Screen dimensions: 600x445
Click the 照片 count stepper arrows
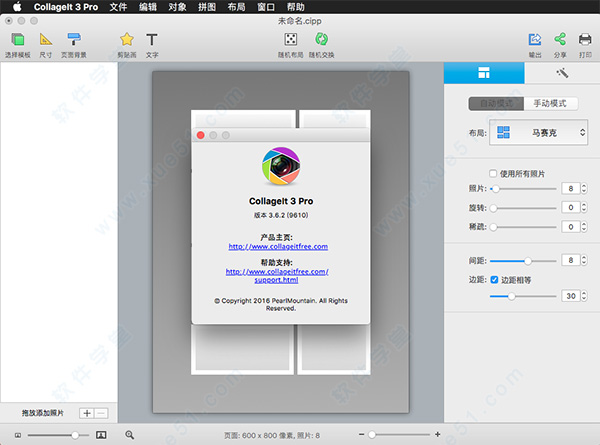point(584,188)
